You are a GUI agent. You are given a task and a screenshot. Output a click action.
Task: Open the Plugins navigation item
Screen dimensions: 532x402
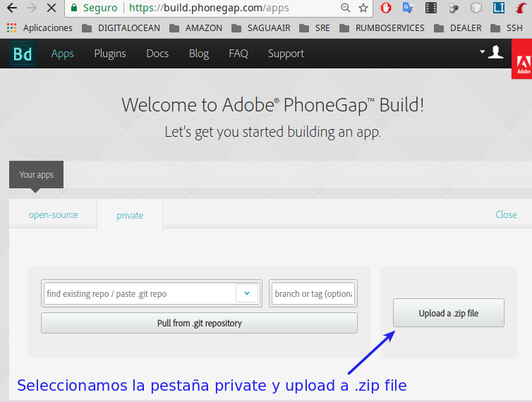pyautogui.click(x=110, y=54)
